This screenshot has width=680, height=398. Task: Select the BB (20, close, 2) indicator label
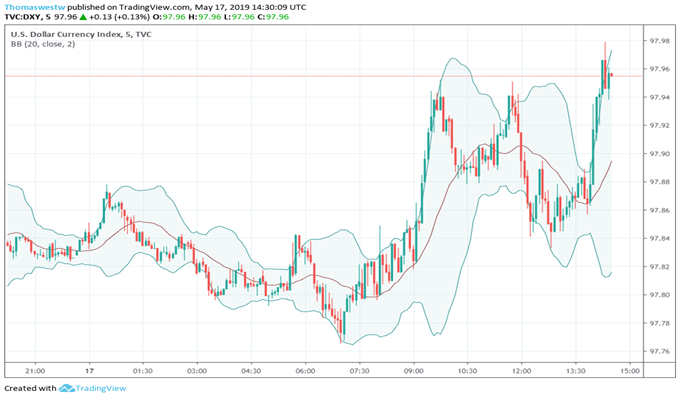point(43,44)
